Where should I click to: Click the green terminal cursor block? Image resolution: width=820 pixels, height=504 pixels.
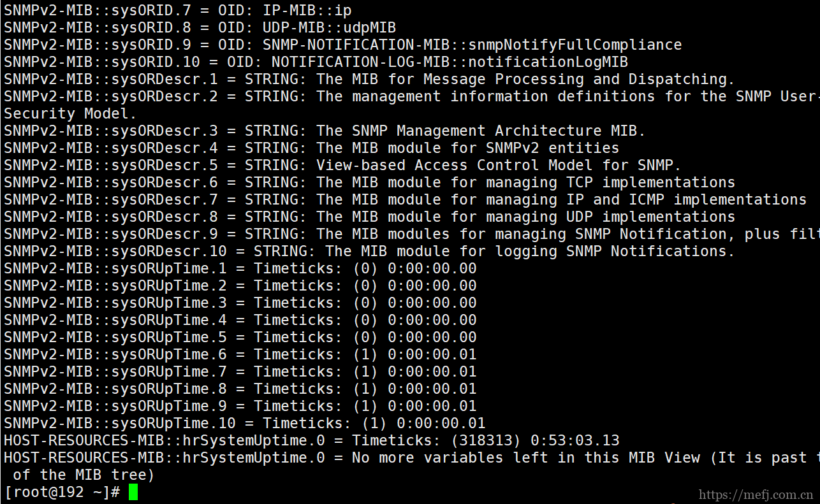point(133,492)
